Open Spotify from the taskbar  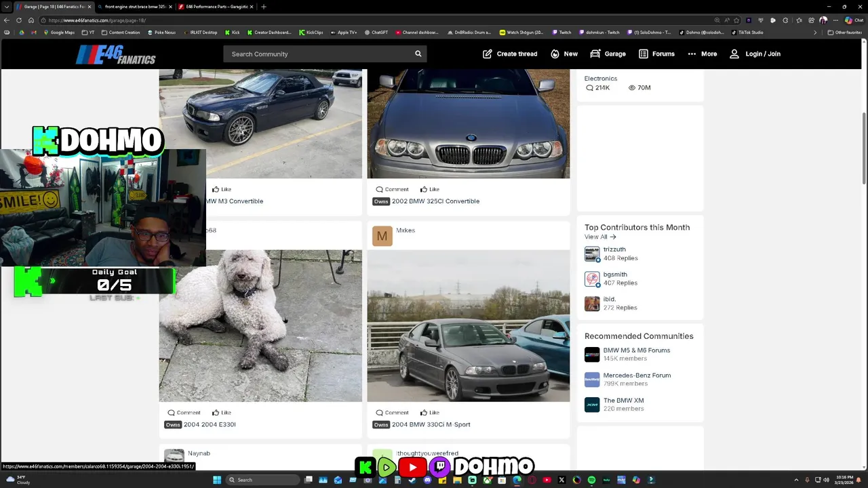(591, 480)
